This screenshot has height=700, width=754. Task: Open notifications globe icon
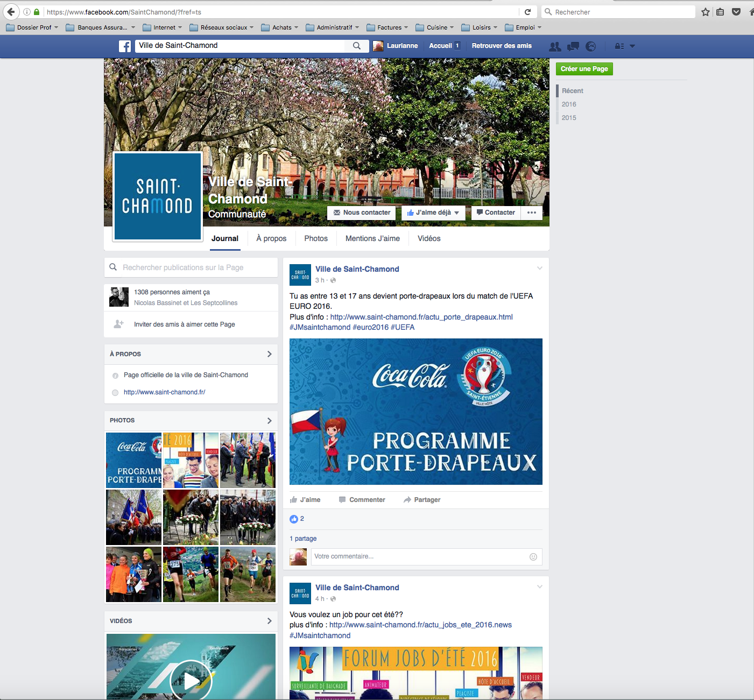tap(591, 46)
